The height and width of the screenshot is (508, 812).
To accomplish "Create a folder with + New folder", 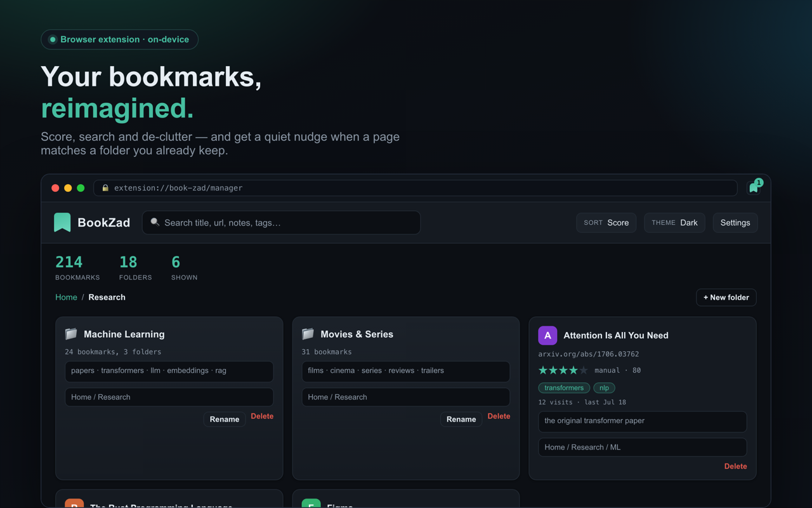I will (x=726, y=297).
